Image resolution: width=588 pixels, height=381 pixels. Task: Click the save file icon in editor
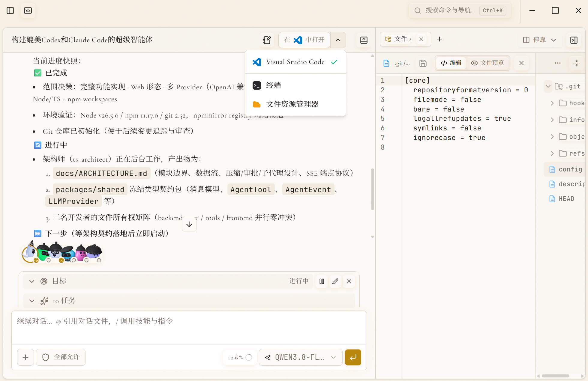tap(423, 63)
